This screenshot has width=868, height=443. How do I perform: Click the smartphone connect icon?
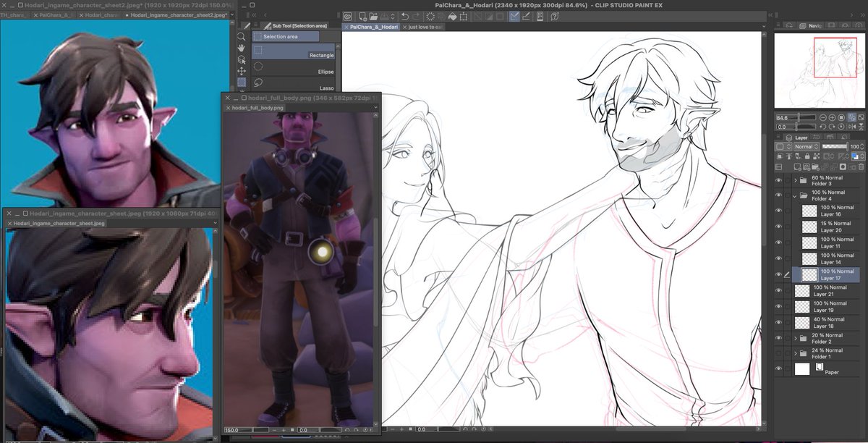click(x=540, y=16)
